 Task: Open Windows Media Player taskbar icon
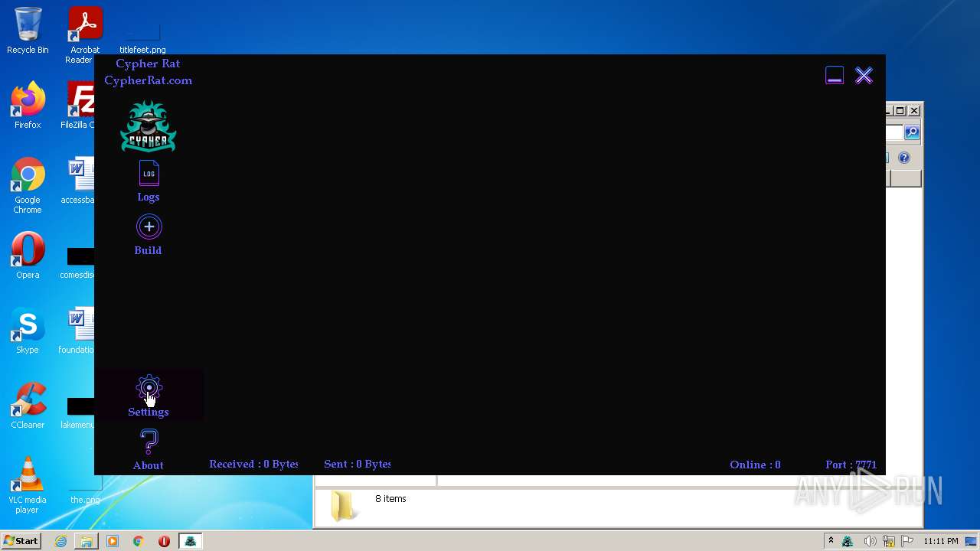(113, 541)
